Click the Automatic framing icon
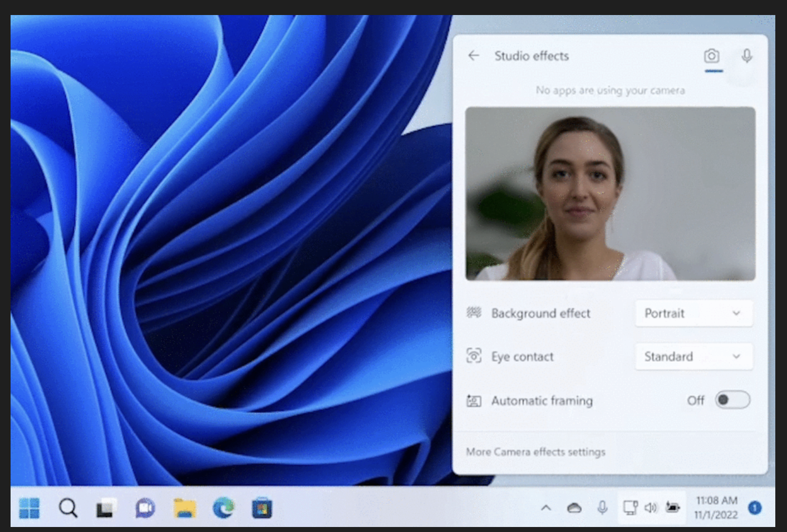787x532 pixels. [474, 400]
